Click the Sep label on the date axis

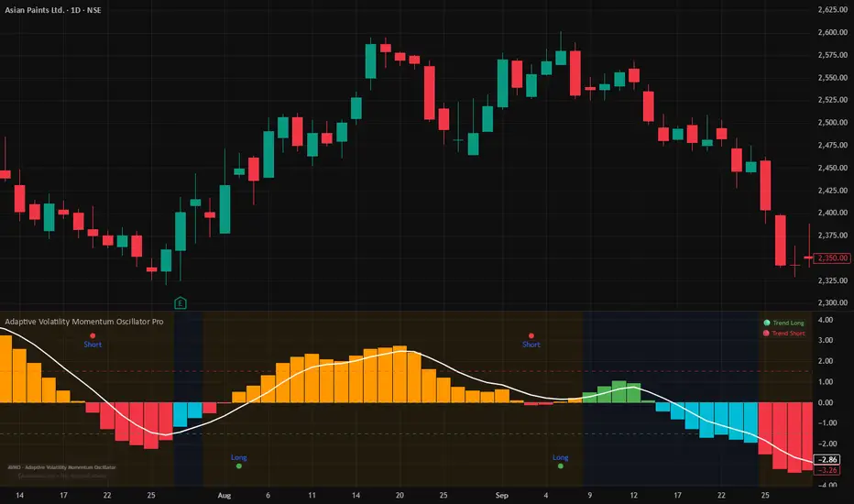(x=501, y=495)
